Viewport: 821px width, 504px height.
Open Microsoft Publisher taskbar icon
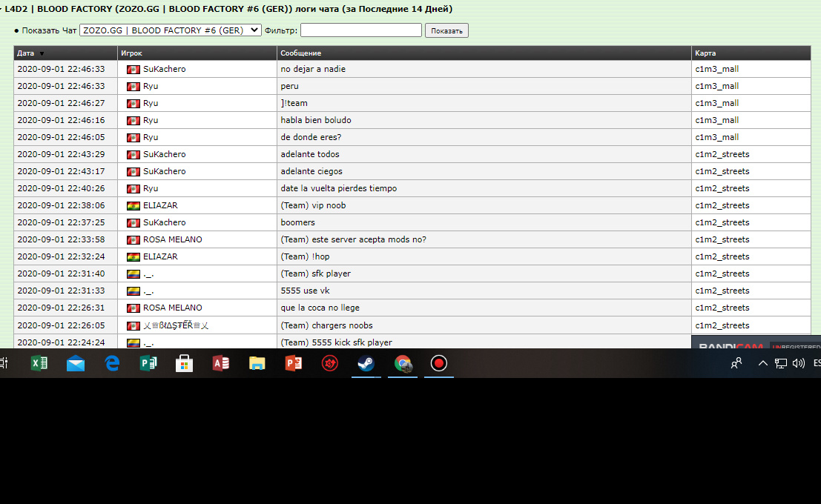pos(148,363)
